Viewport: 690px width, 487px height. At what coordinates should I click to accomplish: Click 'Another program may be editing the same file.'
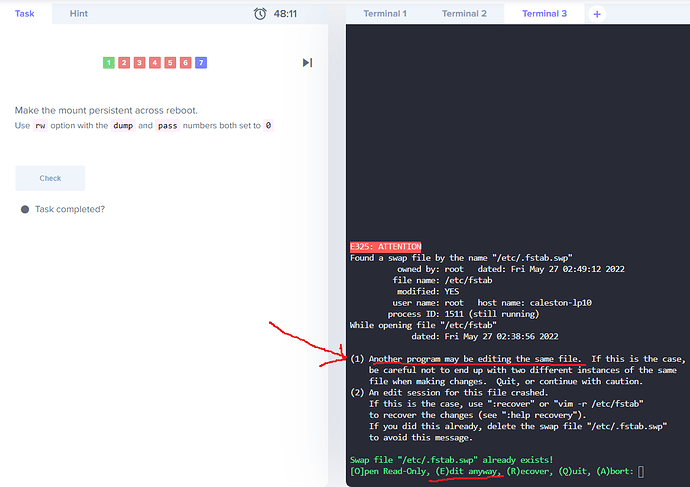(475, 359)
